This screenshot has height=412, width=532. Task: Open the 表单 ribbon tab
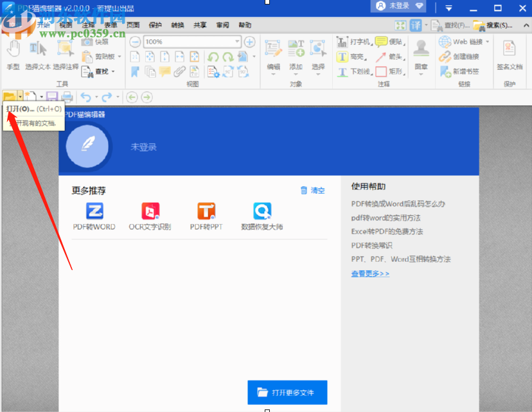click(x=111, y=25)
